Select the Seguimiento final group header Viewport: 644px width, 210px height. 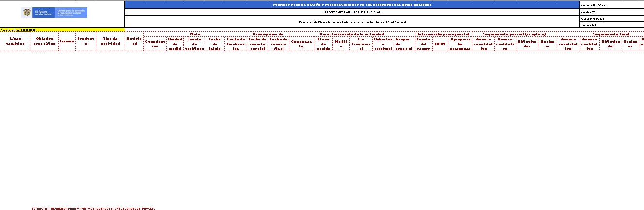(611, 34)
